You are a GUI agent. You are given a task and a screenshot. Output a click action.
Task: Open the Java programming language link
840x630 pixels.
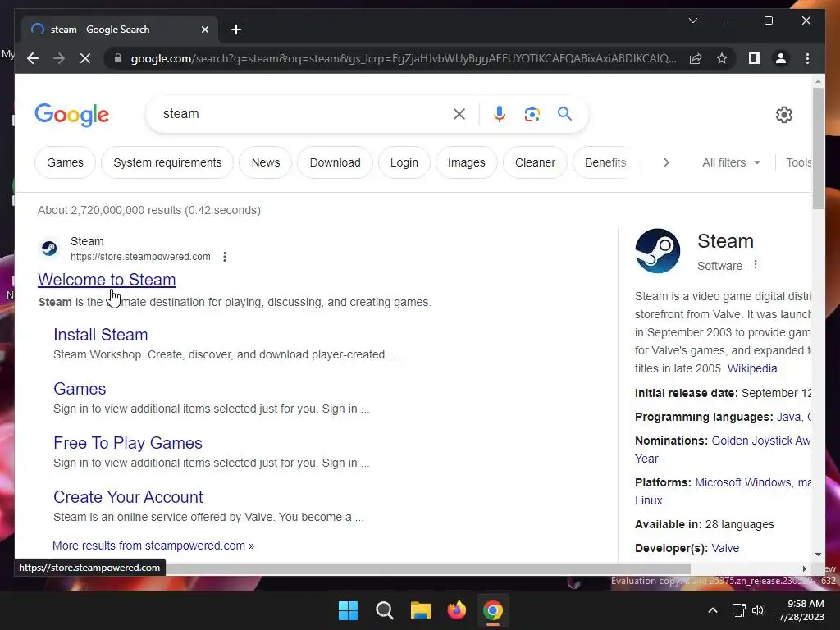pos(788,417)
